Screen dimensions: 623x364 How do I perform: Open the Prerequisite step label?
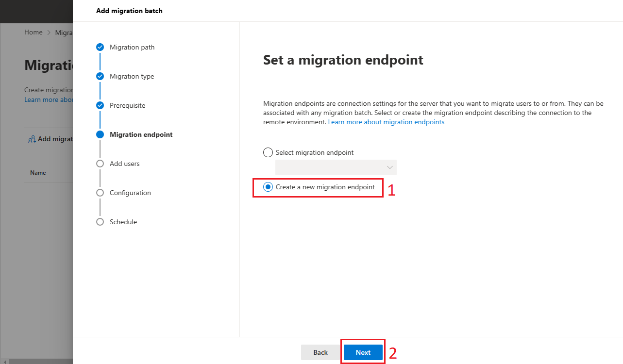pos(127,105)
